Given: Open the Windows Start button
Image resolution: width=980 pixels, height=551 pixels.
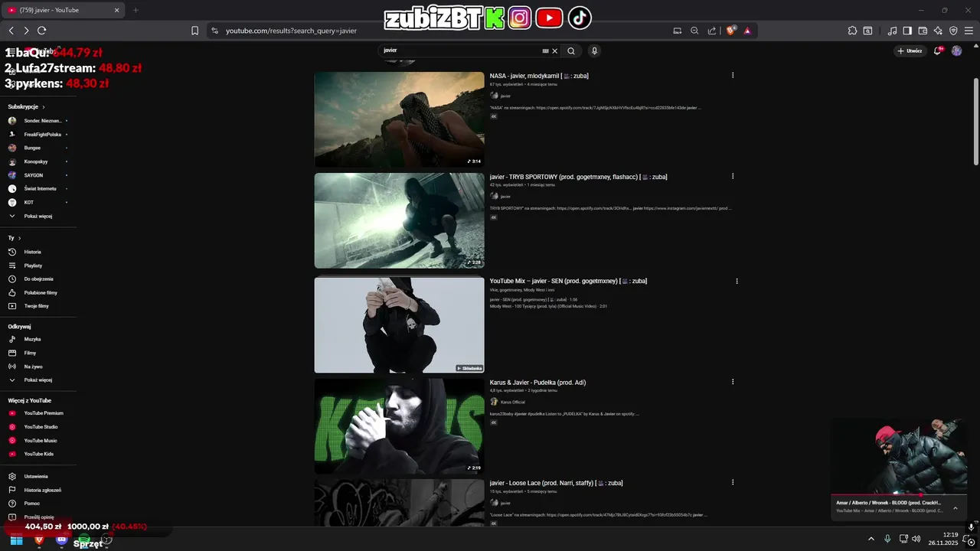Looking at the screenshot, I should pyautogui.click(x=16, y=540).
